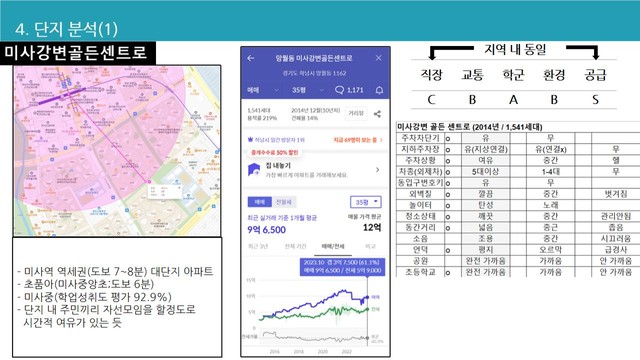Click the 평지 cell in 언덕 row

click(485, 249)
